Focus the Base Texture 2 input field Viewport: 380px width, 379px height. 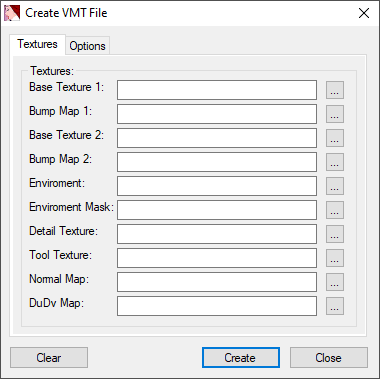[x=217, y=138]
